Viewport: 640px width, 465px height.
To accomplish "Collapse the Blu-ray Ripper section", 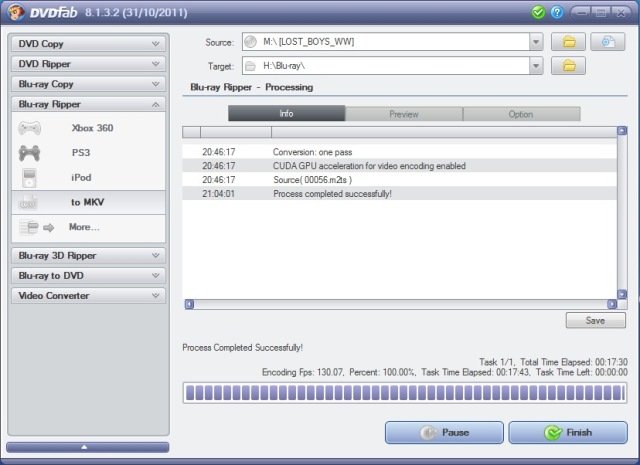I will tap(89, 104).
